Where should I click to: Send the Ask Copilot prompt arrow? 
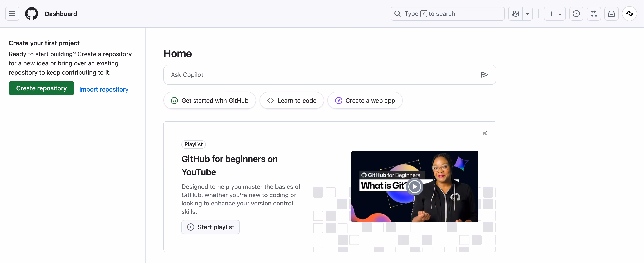pyautogui.click(x=484, y=75)
